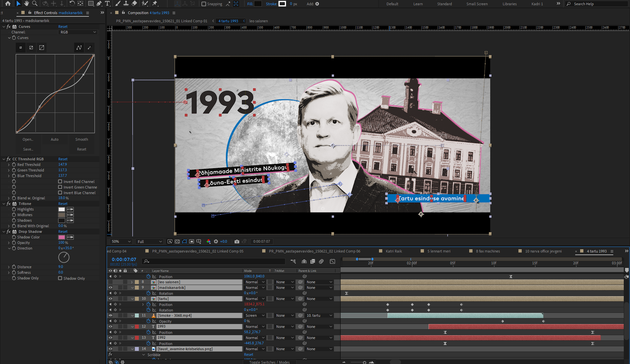Screen dimensions: 630x364
Task: Open the 50% magnification dropdown
Action: [121, 242]
